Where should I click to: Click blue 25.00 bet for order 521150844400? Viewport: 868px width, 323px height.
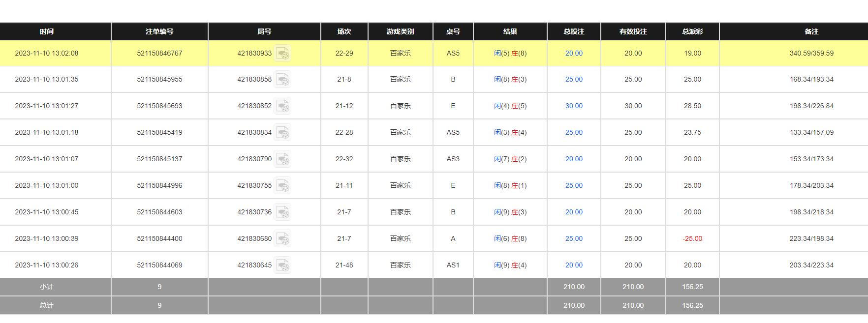click(574, 239)
